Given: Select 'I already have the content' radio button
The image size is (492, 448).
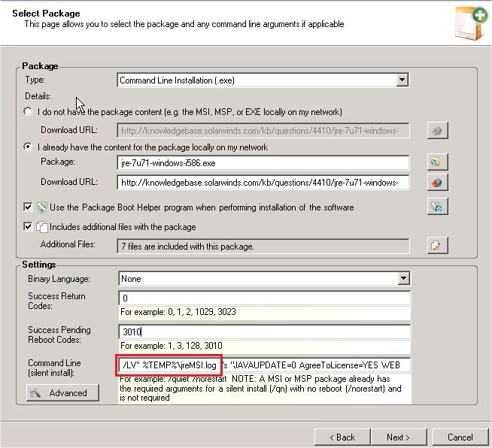Looking at the screenshot, I should coord(28,147).
